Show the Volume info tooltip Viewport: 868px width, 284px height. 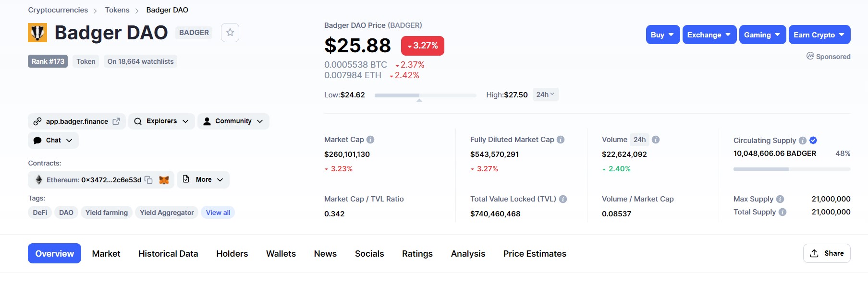655,139
